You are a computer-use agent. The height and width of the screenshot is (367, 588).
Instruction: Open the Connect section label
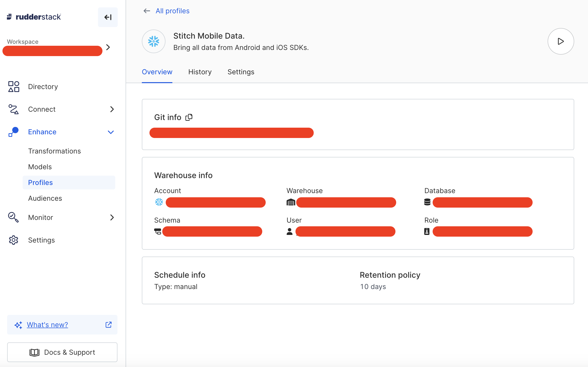pyautogui.click(x=42, y=109)
